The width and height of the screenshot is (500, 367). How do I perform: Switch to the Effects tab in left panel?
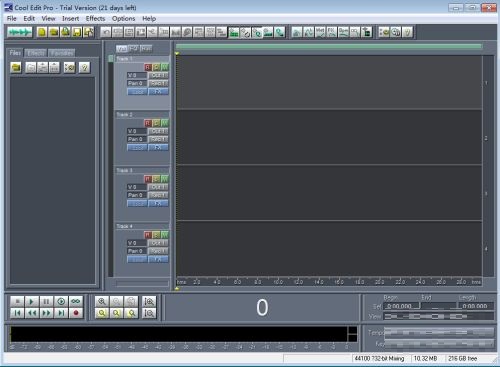36,53
